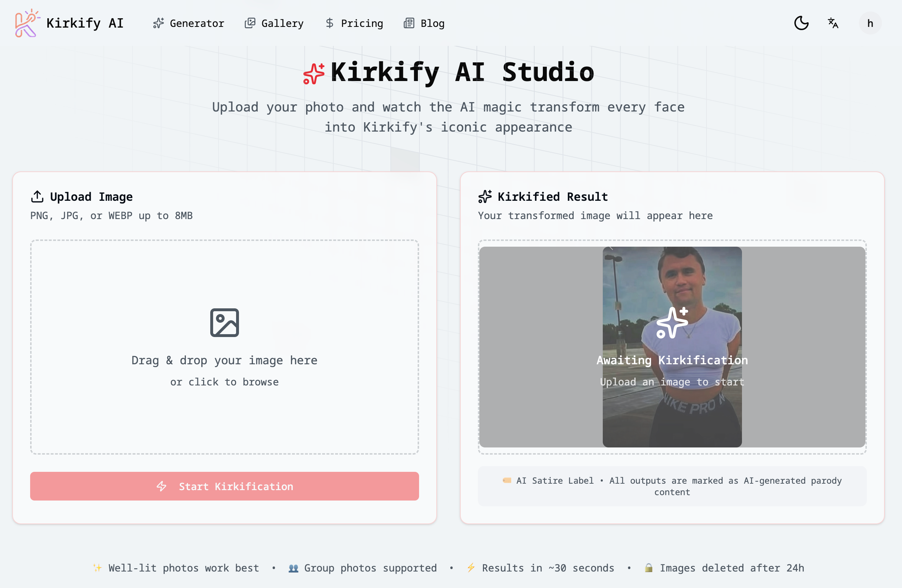Click 'Well-lit photos work best' tip

click(x=184, y=568)
